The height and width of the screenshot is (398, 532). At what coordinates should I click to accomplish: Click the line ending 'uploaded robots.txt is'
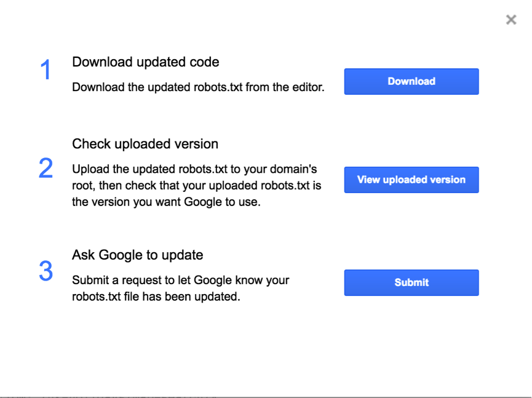[197, 185]
